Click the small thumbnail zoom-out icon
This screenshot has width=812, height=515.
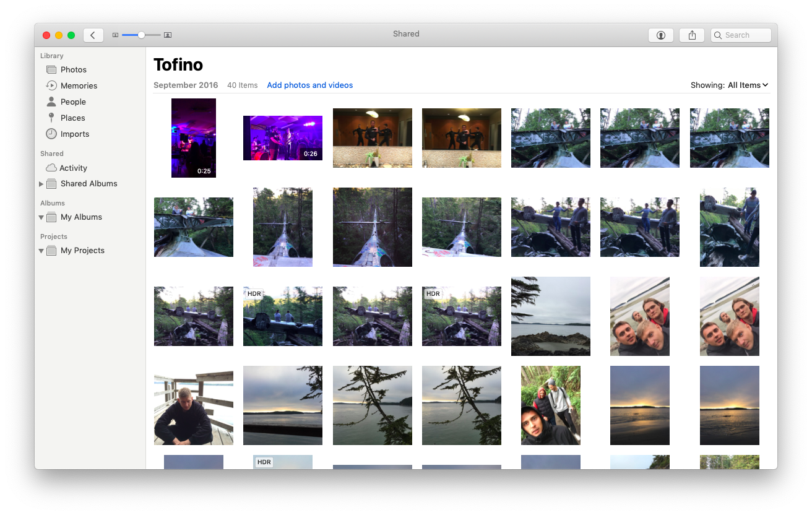[115, 35]
